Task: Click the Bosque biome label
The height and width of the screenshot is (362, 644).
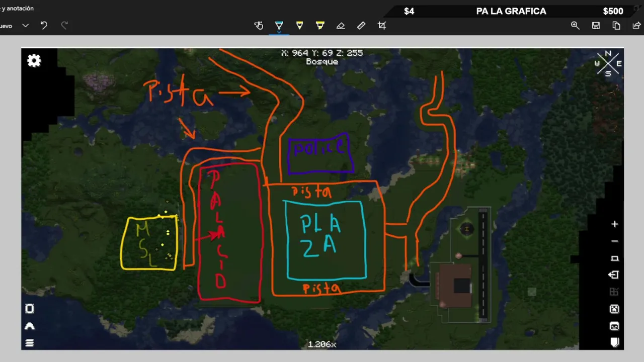Action: tap(322, 62)
